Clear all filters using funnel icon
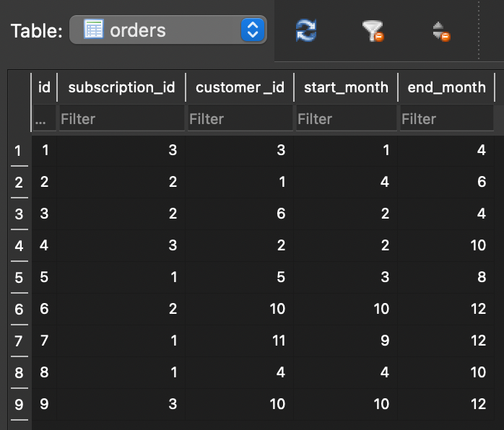The image size is (504, 430). (x=373, y=31)
